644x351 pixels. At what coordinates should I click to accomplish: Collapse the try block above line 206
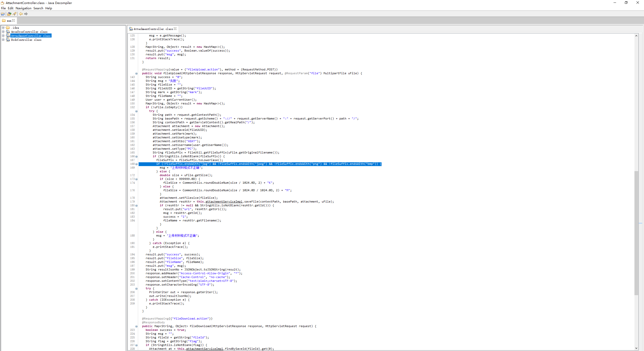(x=137, y=289)
